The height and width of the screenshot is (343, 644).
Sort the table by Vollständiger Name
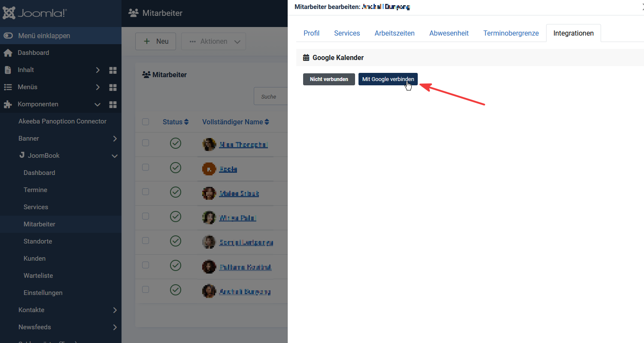(236, 122)
